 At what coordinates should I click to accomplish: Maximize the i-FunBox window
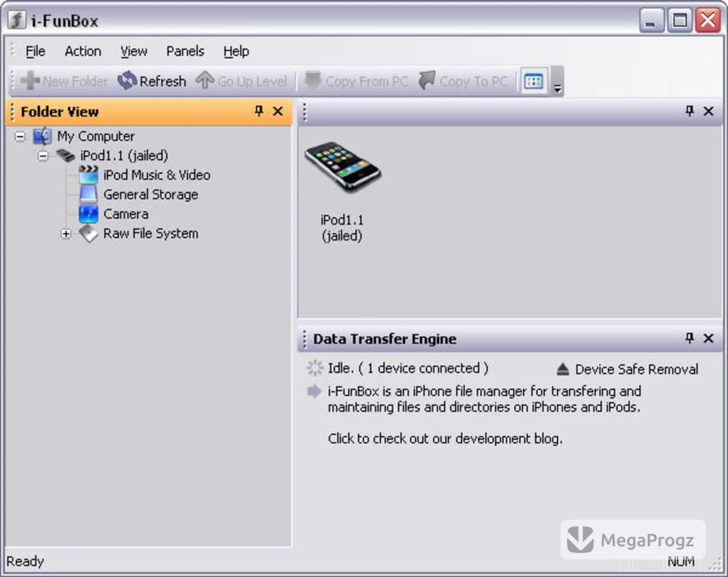[679, 20]
